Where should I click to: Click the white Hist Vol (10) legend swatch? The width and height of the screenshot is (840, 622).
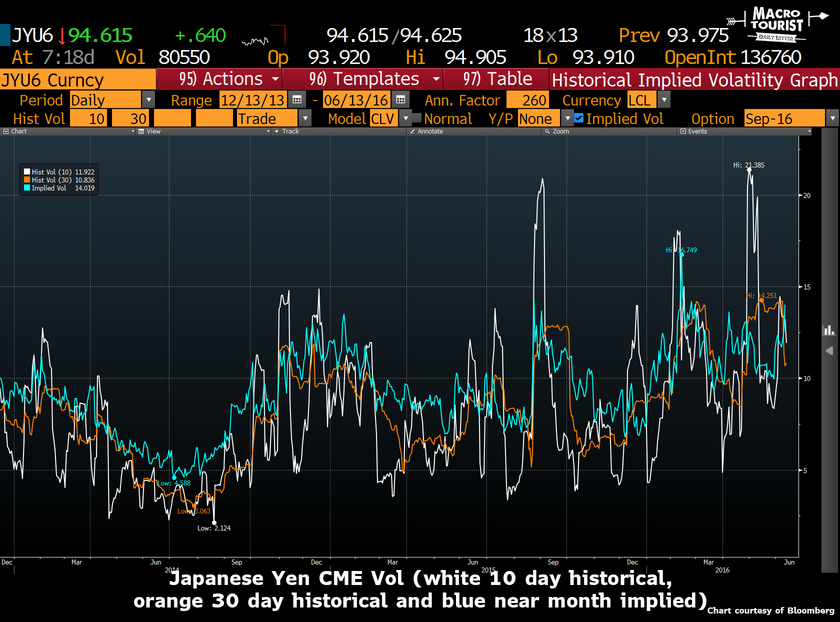(27, 172)
